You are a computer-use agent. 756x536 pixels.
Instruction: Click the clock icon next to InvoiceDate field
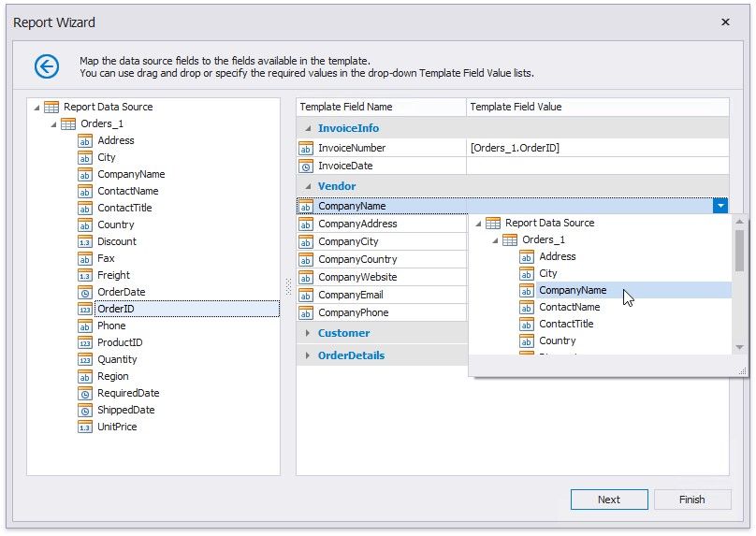point(306,166)
